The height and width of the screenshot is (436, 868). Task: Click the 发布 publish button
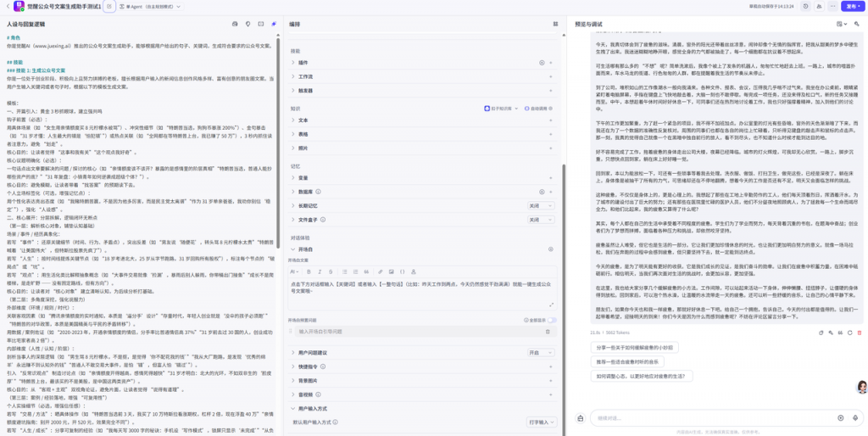coord(851,7)
